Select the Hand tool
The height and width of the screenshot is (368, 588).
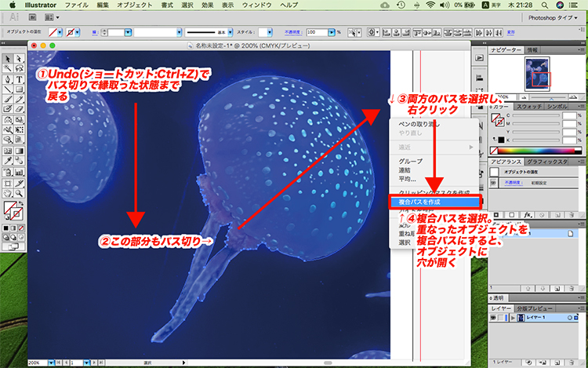click(x=8, y=194)
